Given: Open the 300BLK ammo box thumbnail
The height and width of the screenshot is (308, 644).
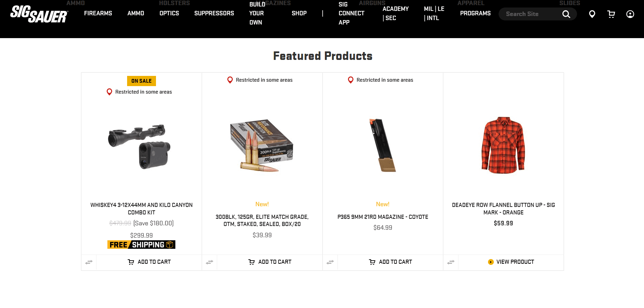Looking at the screenshot, I should click(262, 145).
